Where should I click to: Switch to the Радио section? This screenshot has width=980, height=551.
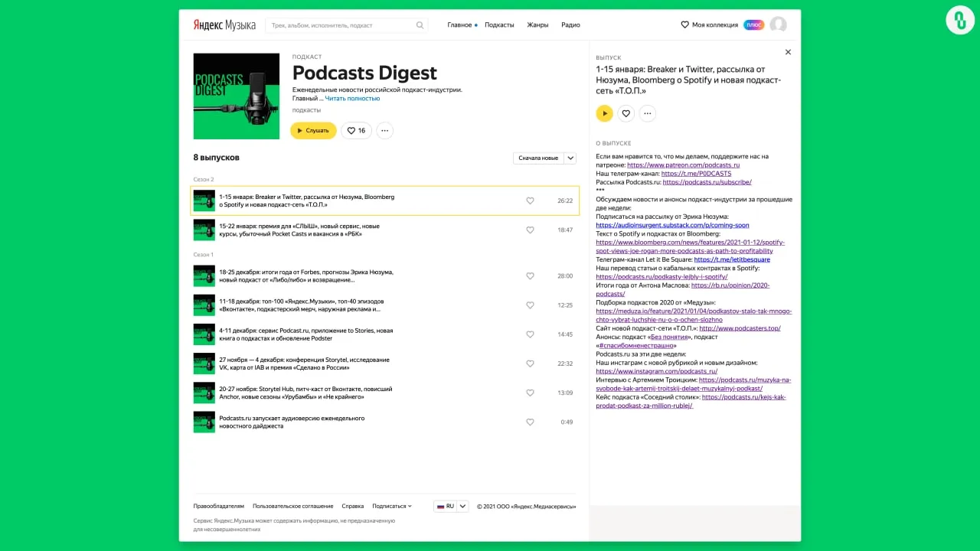pyautogui.click(x=570, y=25)
